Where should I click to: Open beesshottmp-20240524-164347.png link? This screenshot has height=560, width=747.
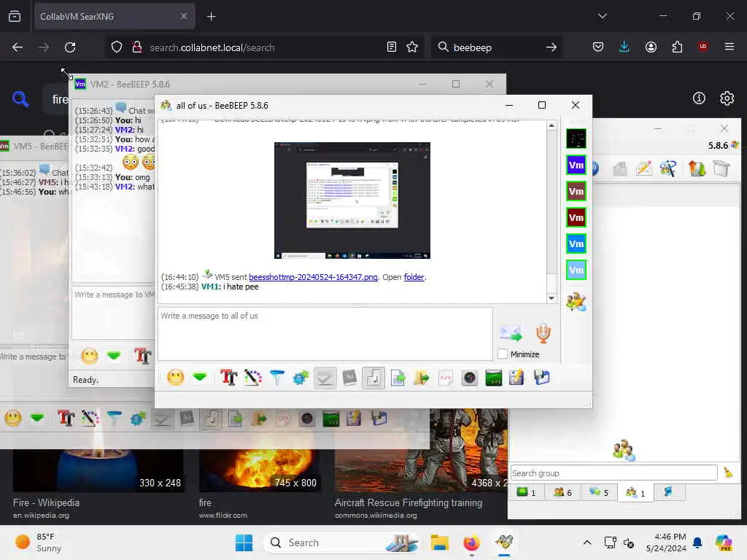coord(313,277)
